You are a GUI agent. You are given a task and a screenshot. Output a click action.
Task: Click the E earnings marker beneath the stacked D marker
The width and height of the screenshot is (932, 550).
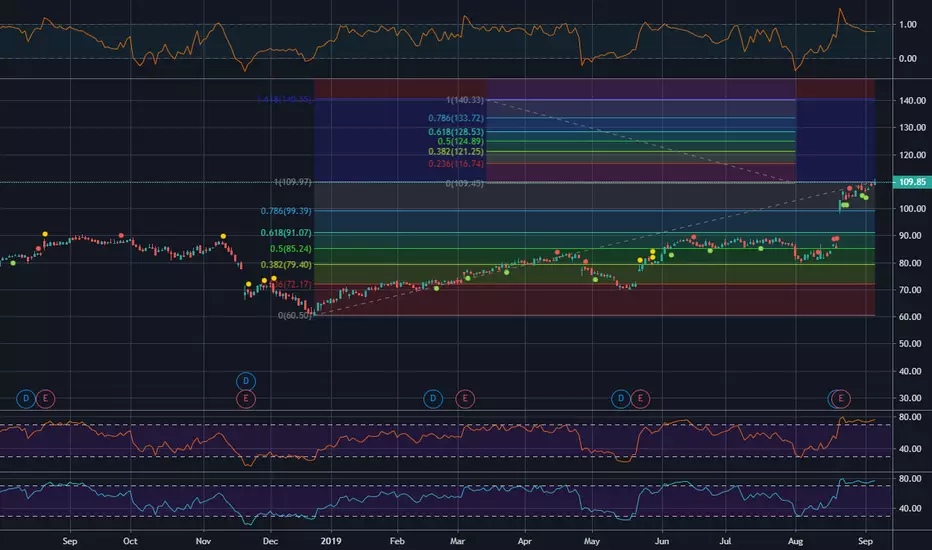pyautogui.click(x=245, y=399)
